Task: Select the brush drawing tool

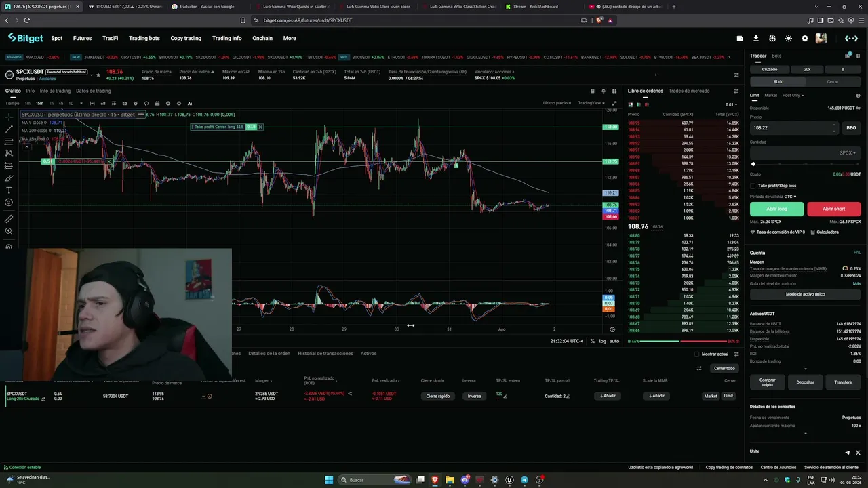Action: click(x=9, y=178)
